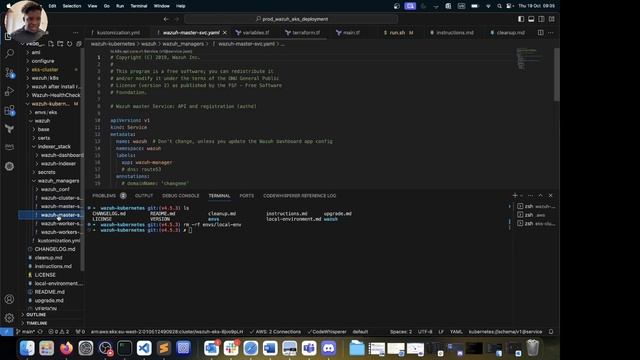The width and height of the screenshot is (640, 360).
Task: Open new terminal profile dropdown
Action: (x=521, y=196)
